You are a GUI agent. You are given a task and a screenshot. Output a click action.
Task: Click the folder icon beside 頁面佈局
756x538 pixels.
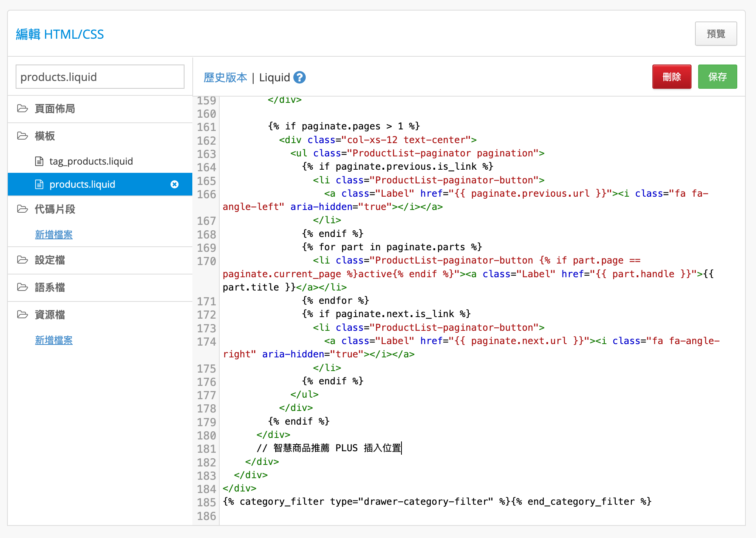pos(23,109)
